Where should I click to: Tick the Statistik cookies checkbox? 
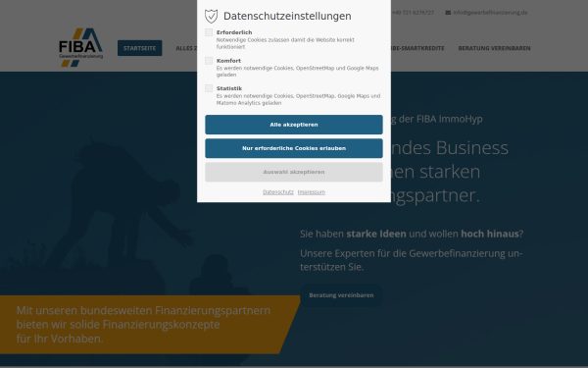(209, 88)
